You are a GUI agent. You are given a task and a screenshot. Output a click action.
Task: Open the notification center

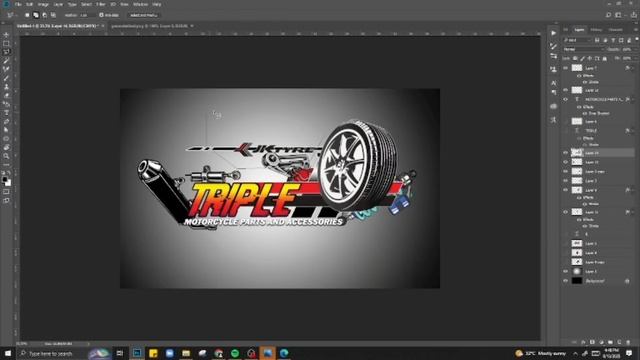click(x=629, y=353)
